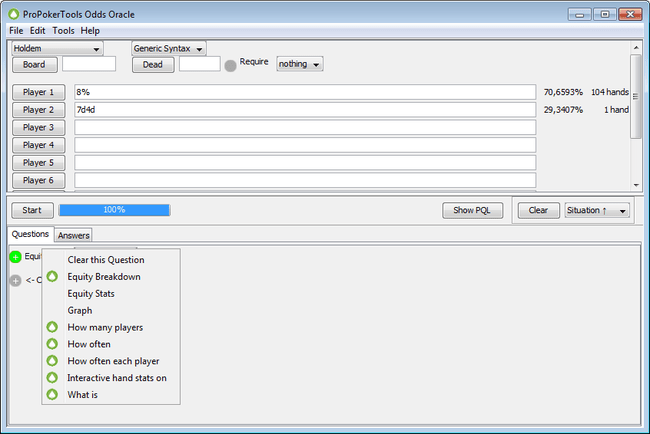
Task: Select Interactive hand stats on entry
Action: pyautogui.click(x=111, y=378)
